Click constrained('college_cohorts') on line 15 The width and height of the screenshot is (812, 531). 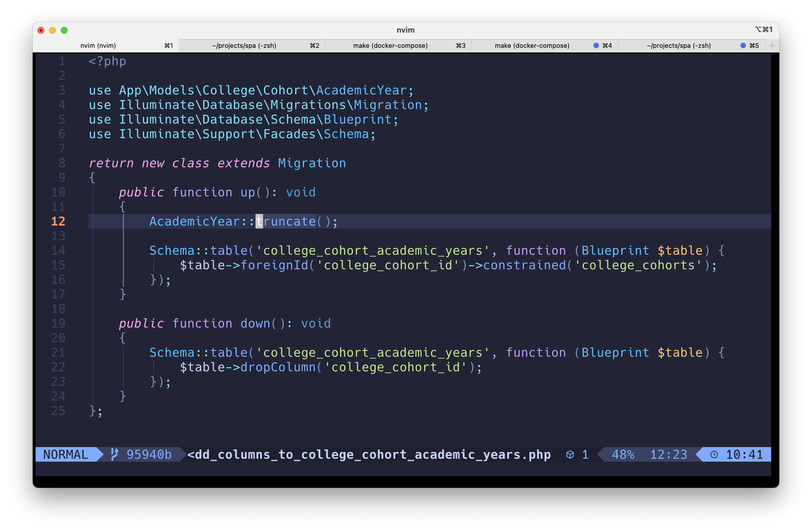(596, 265)
